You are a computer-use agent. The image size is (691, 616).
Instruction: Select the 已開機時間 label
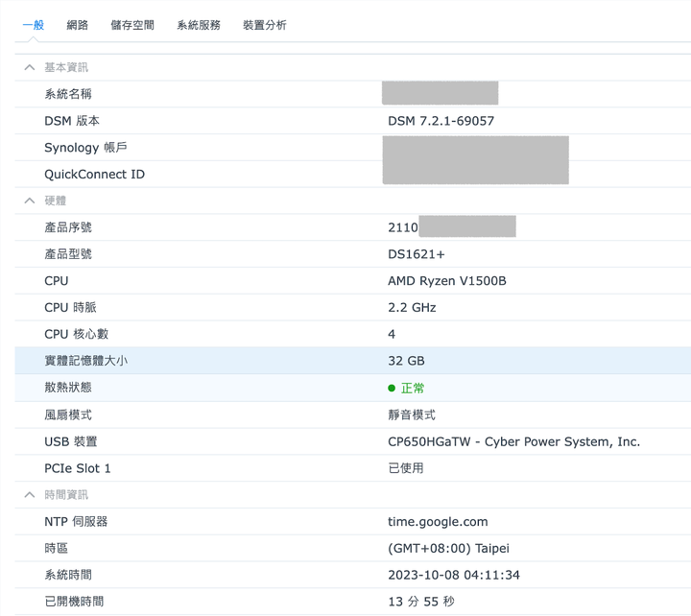pos(74,602)
